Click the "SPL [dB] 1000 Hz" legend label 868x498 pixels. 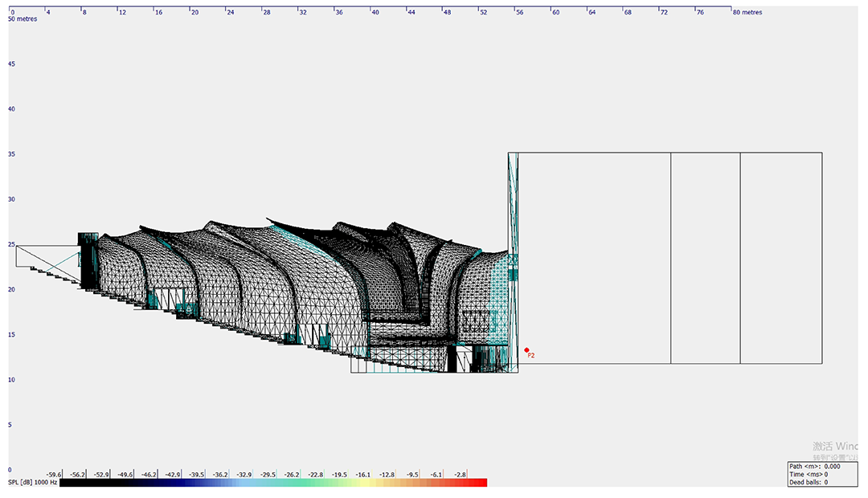pyautogui.click(x=33, y=483)
